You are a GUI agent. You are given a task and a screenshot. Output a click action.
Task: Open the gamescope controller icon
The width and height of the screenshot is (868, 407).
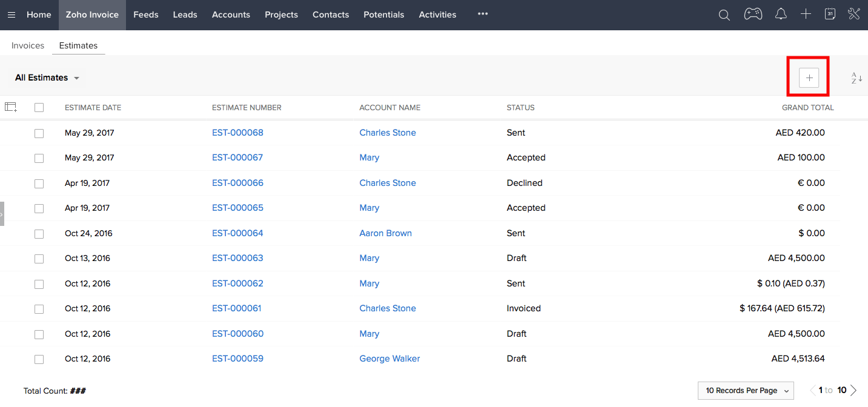[x=753, y=15]
